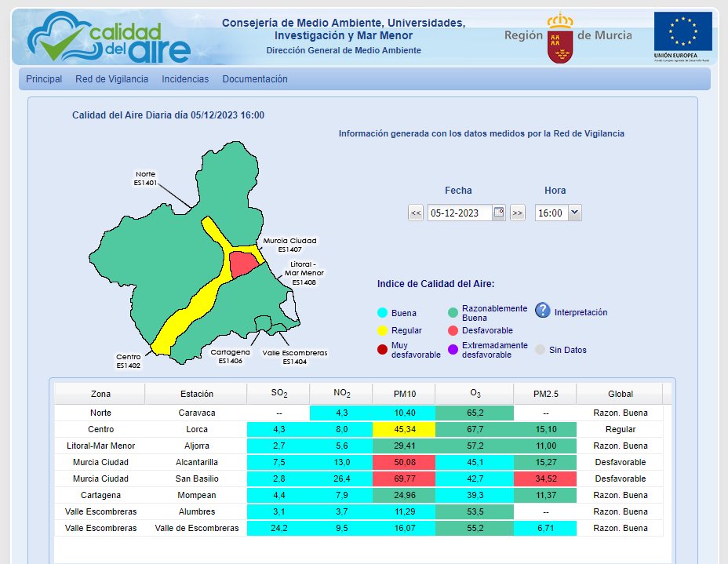This screenshot has width=728, height=564.
Task: Click the grey Sin Datos legend dot
Action: [x=540, y=350]
